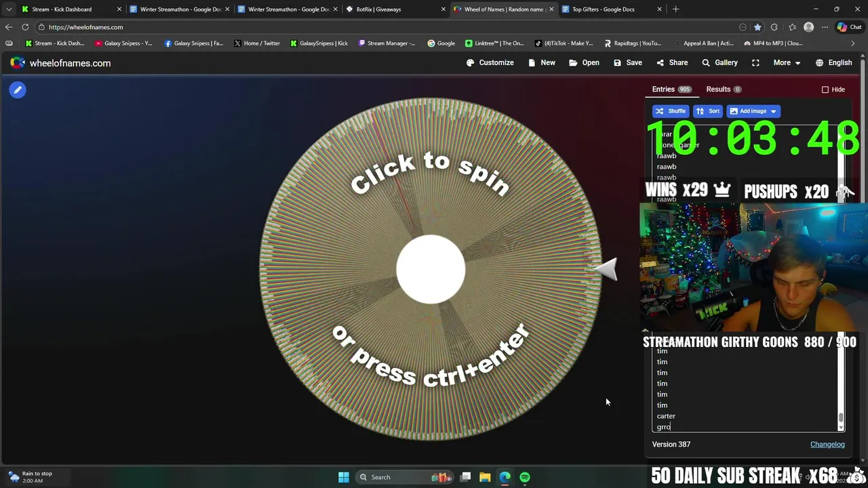The height and width of the screenshot is (488, 868).
Task: Click the Add image button
Action: click(x=747, y=111)
